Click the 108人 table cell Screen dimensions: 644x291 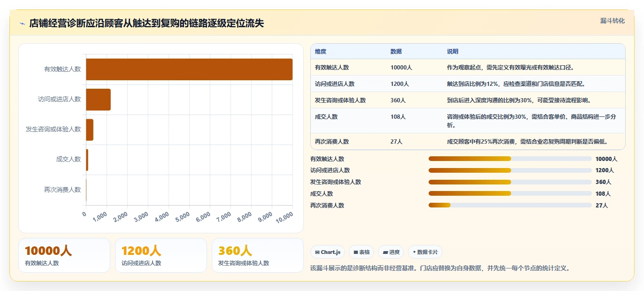tap(398, 117)
